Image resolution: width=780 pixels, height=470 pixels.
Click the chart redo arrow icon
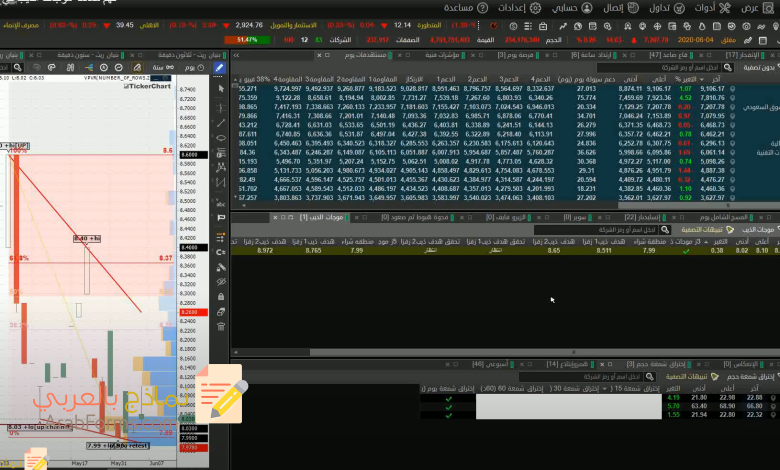pos(52,68)
